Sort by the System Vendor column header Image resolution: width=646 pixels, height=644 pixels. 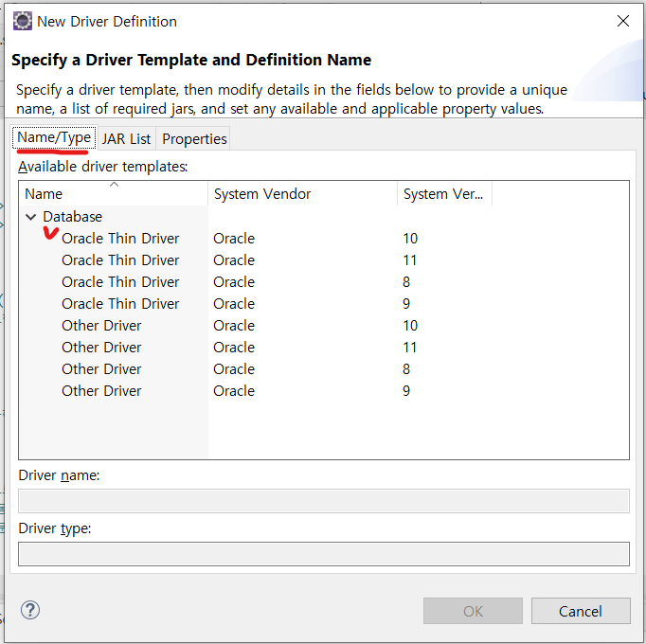tap(302, 193)
